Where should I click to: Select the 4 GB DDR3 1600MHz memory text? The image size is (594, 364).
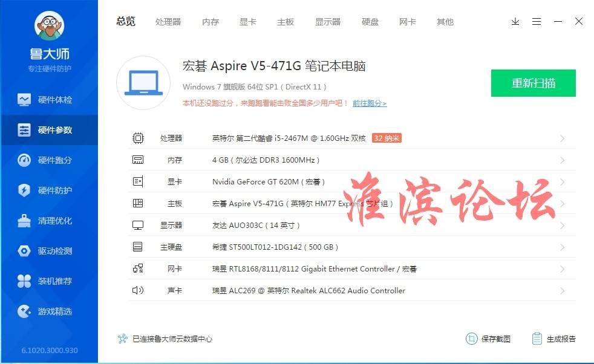coord(266,160)
